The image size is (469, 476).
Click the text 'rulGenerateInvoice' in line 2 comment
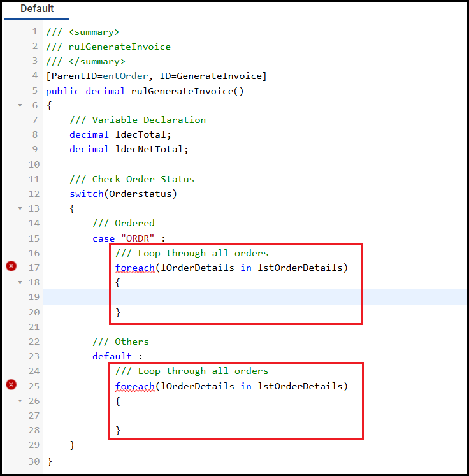pyautogui.click(x=120, y=47)
